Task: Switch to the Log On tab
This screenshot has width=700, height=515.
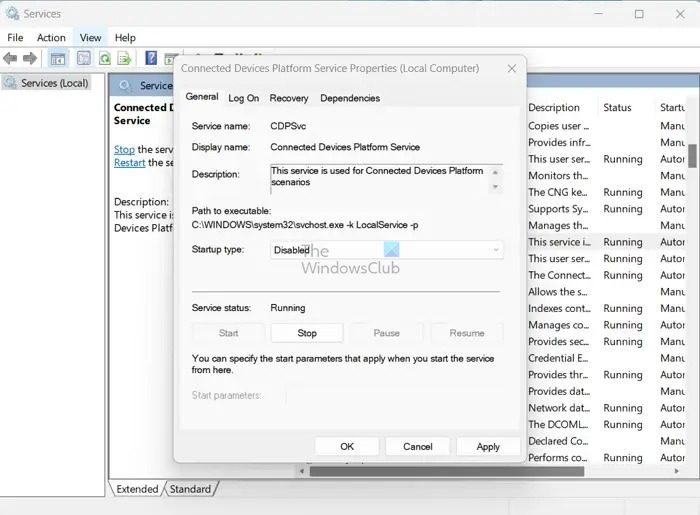Action: coord(243,98)
